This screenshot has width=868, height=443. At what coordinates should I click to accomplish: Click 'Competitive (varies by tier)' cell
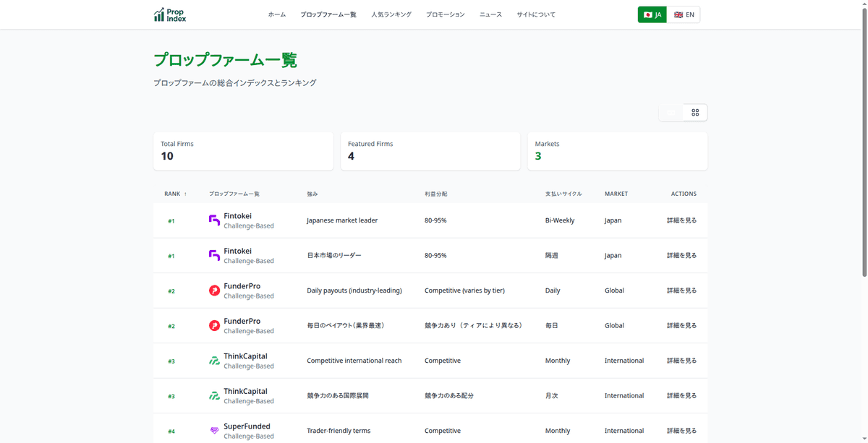[x=464, y=291]
